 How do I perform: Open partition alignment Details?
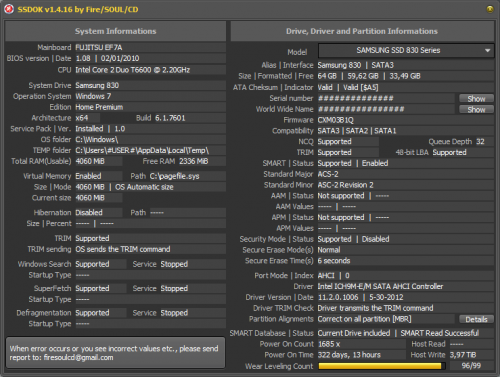point(476,319)
